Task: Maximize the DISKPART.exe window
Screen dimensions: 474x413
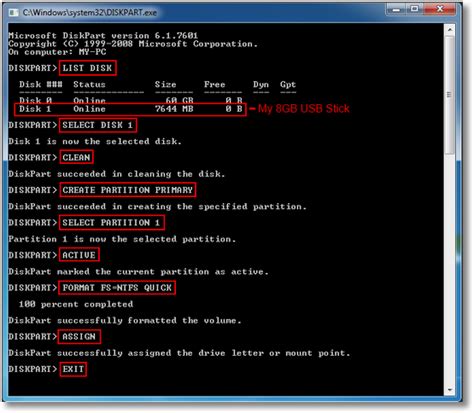Action: click(x=415, y=10)
